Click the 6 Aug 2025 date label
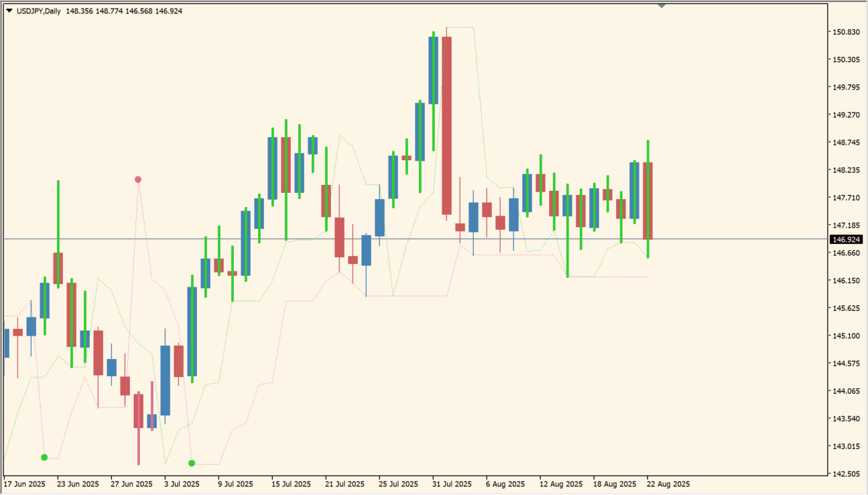This screenshot has width=868, height=495. tap(505, 484)
